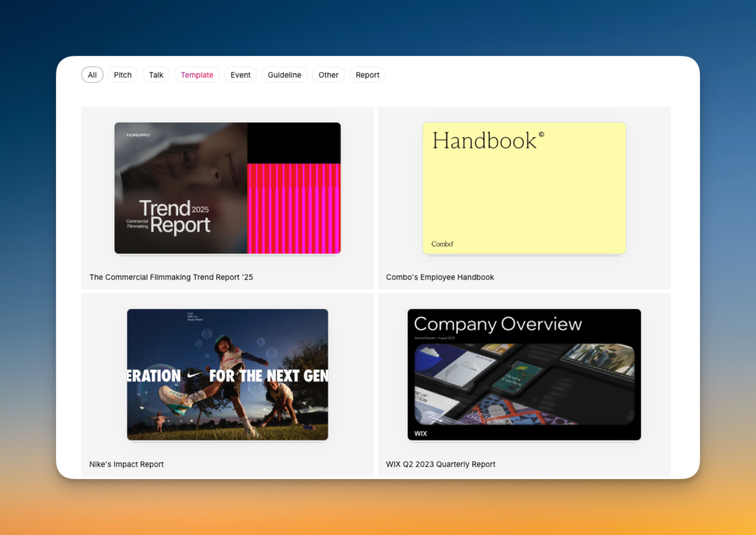Click title The Commercial Filmmaking Trend Report '25

point(171,277)
